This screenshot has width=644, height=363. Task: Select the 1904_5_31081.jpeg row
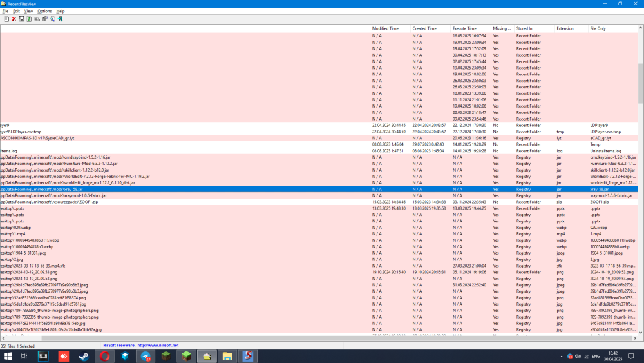click(319, 253)
